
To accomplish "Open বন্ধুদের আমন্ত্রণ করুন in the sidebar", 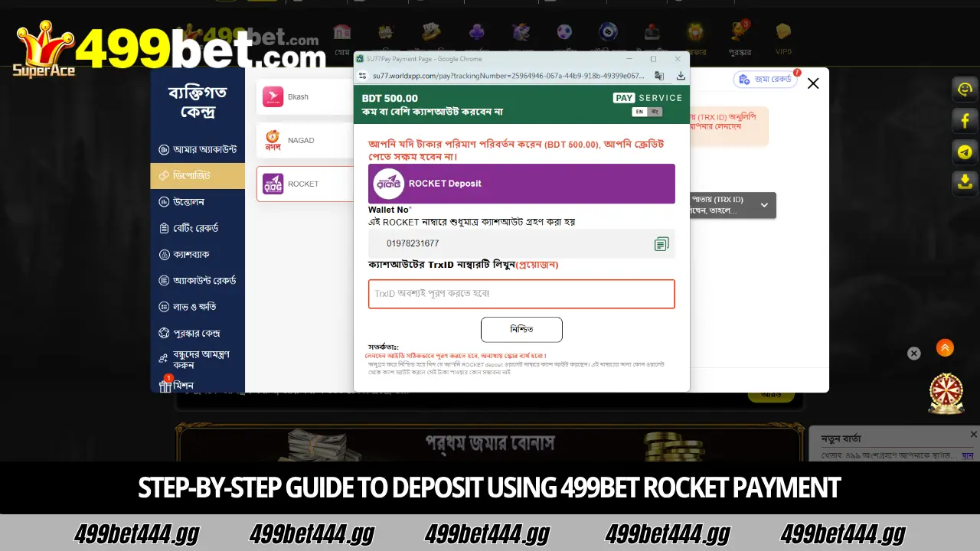I will click(198, 359).
